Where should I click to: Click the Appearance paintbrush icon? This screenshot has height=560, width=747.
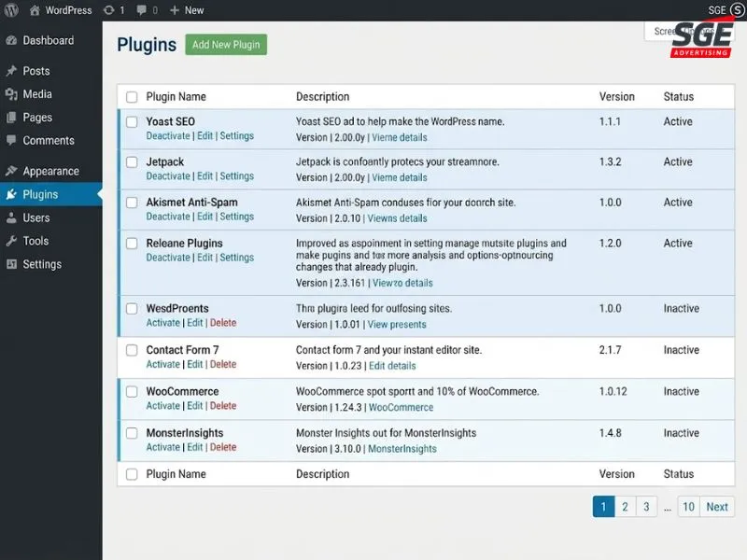(x=11, y=171)
